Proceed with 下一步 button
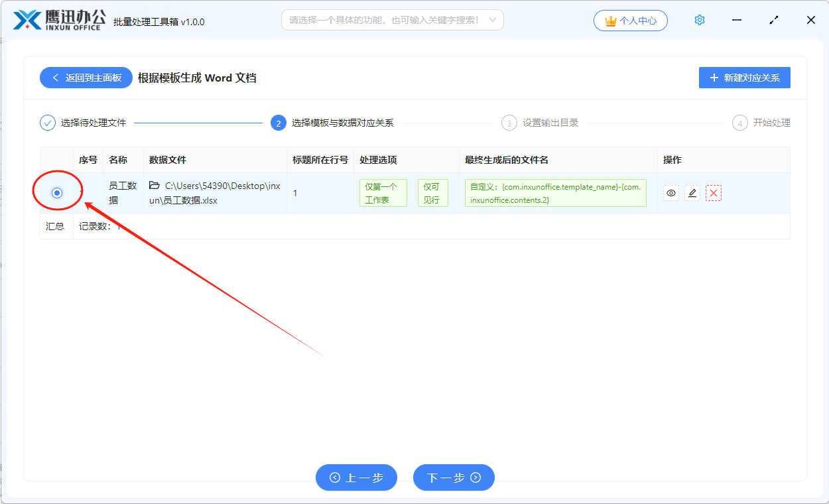 click(x=454, y=477)
